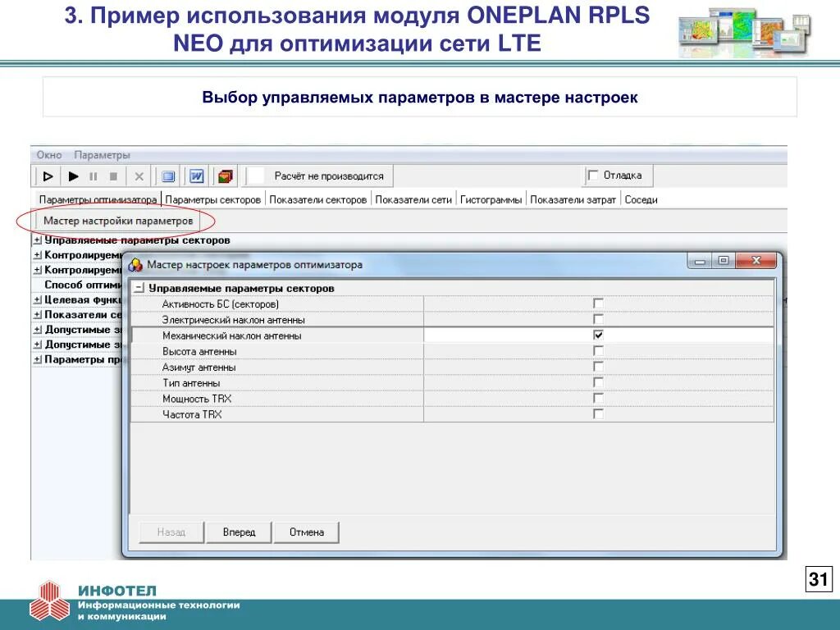Check Тип антенны checkbox
The height and width of the screenshot is (630, 840).
pos(598,382)
